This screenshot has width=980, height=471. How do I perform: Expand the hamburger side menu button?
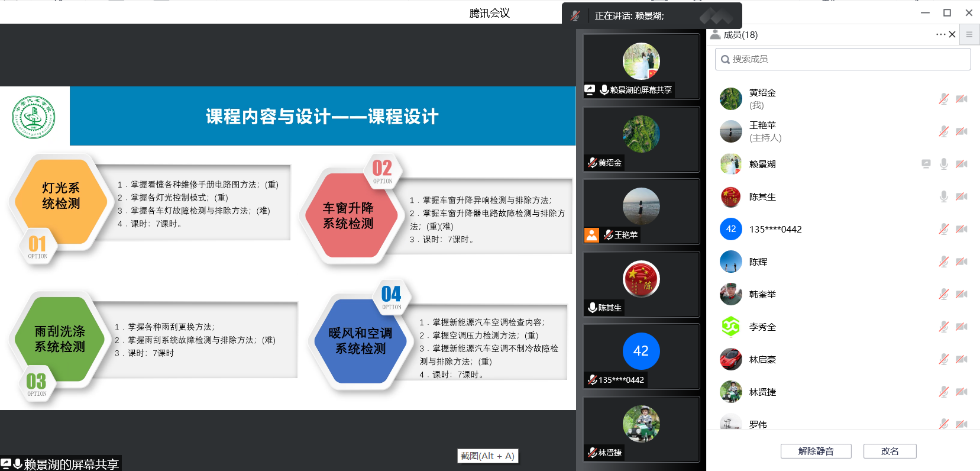click(x=969, y=35)
